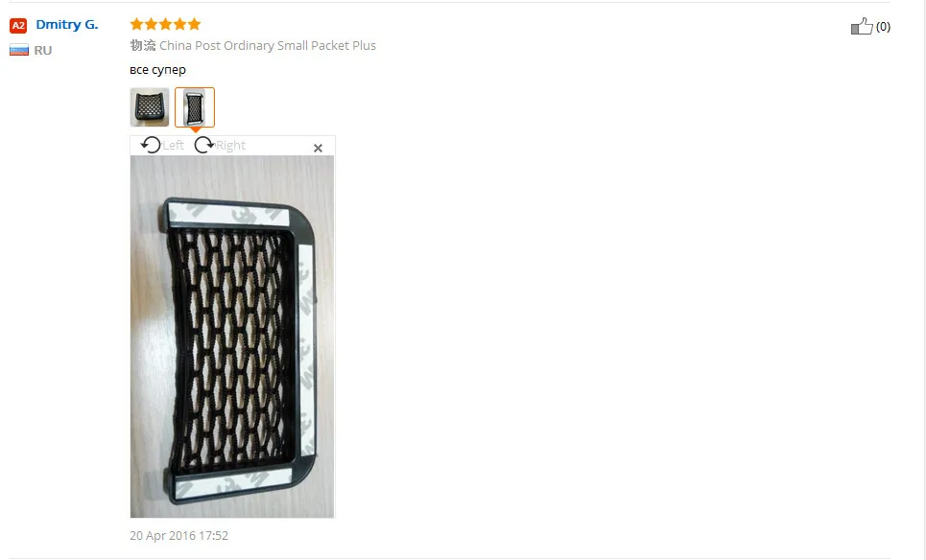Click the RU country label
The image size is (926, 560).
[43, 51]
